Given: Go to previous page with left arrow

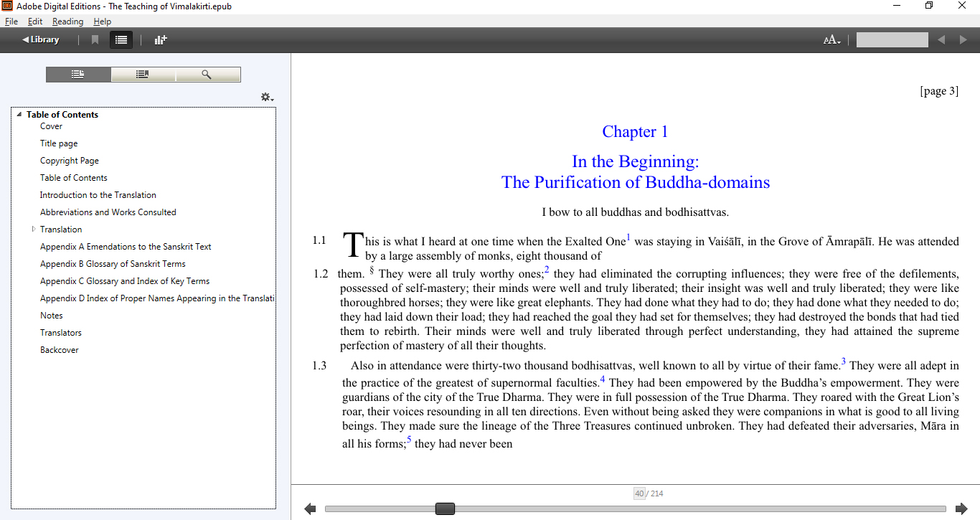Looking at the screenshot, I should 310,509.
